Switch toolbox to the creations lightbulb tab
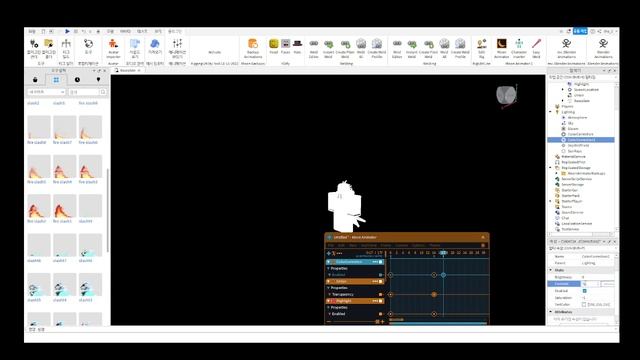The height and width of the screenshot is (360, 640). (x=98, y=80)
